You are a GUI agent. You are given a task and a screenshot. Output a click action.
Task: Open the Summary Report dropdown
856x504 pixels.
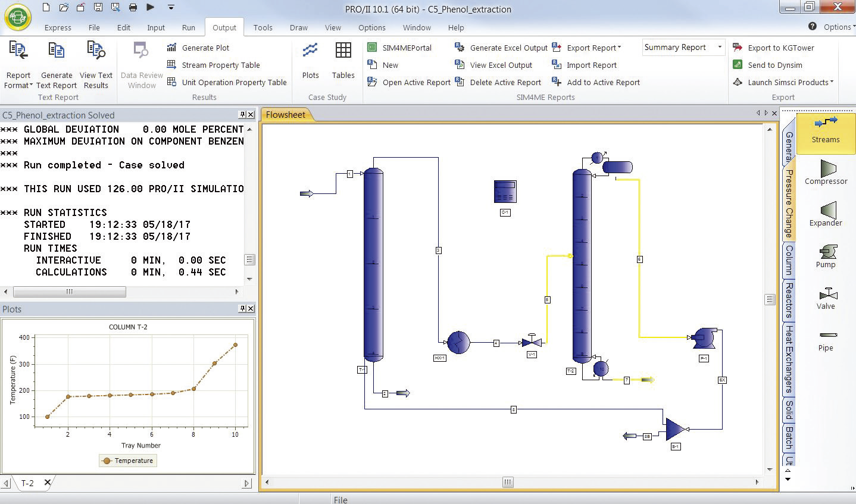click(719, 48)
